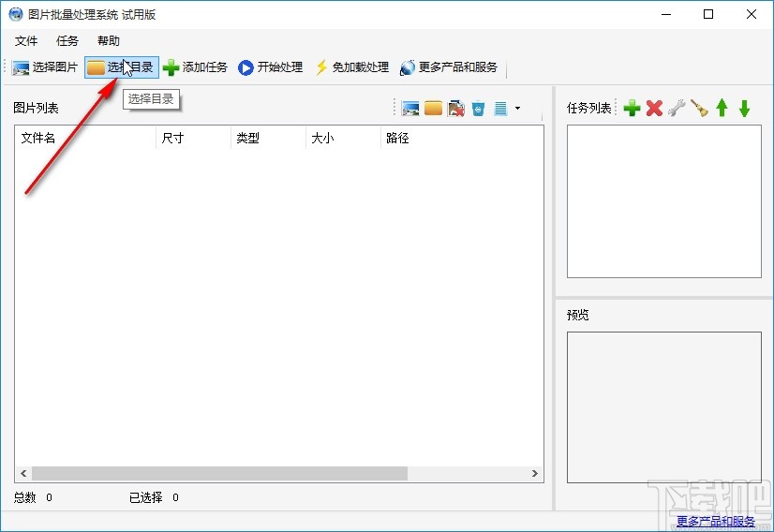Open the 文件 menu
Image resolution: width=774 pixels, height=532 pixels.
pyautogui.click(x=26, y=41)
